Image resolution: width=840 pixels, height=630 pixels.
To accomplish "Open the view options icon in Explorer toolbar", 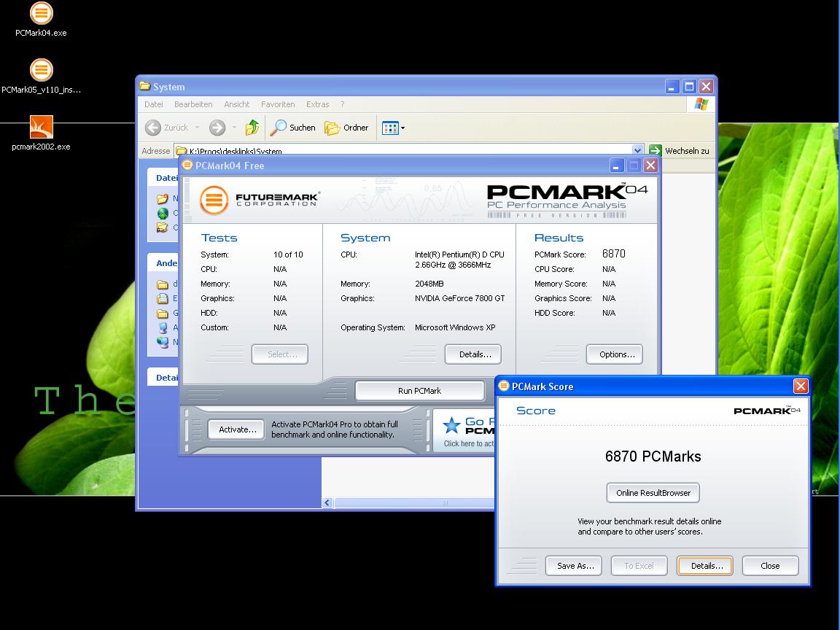I will coord(390,128).
